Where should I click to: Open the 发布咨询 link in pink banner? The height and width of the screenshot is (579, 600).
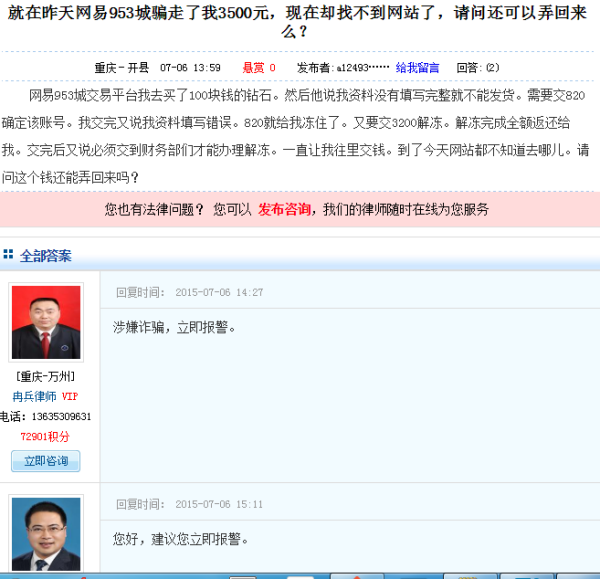point(284,210)
